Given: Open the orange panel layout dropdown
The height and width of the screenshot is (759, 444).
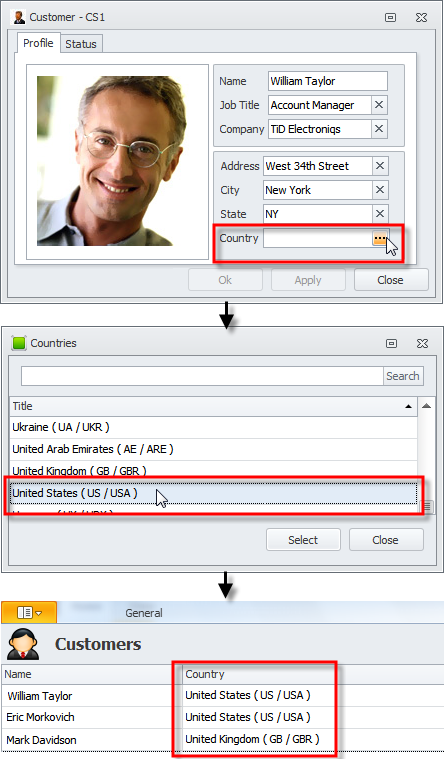Looking at the screenshot, I should click(x=29, y=612).
